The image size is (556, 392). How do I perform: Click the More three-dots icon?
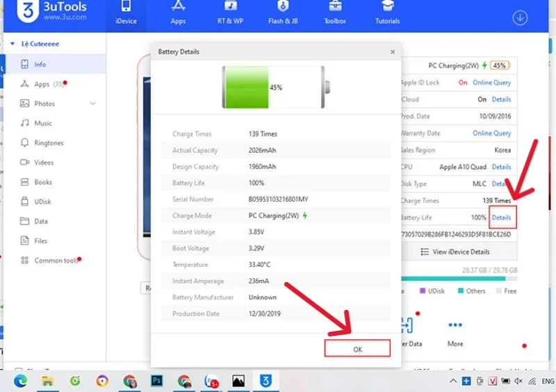click(x=455, y=325)
